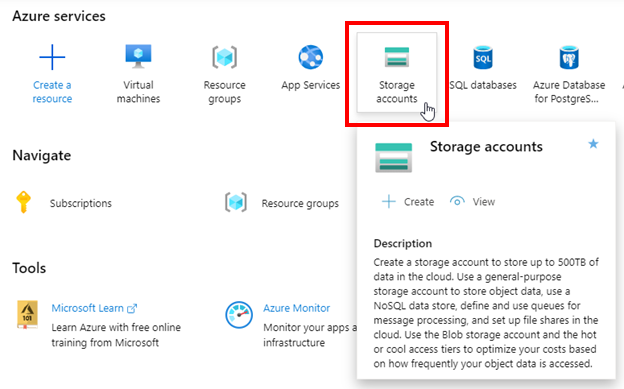This screenshot has width=624, height=389.
Task: Click the plus icon next to Create in popup
Action: pyautogui.click(x=389, y=202)
